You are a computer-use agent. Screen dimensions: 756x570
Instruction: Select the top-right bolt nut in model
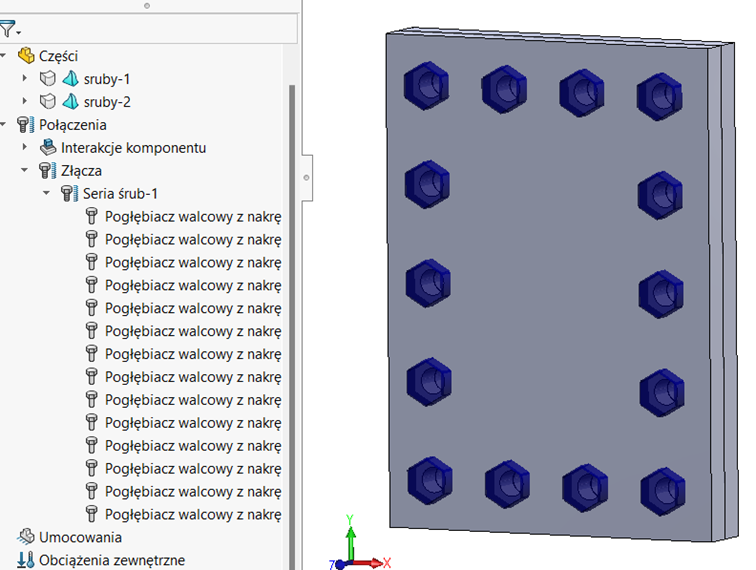point(659,96)
